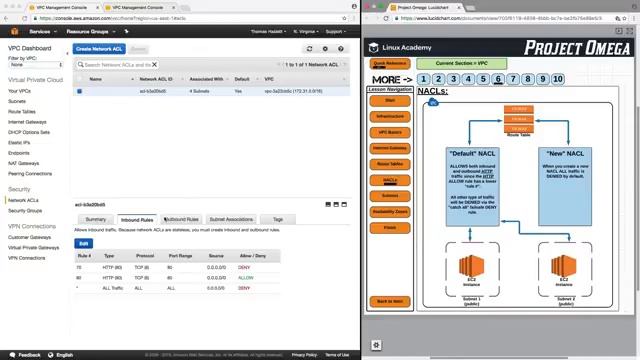Screen dimensions: 640x360
Task: Sort by Name column arrow
Action: [x=132, y=79]
